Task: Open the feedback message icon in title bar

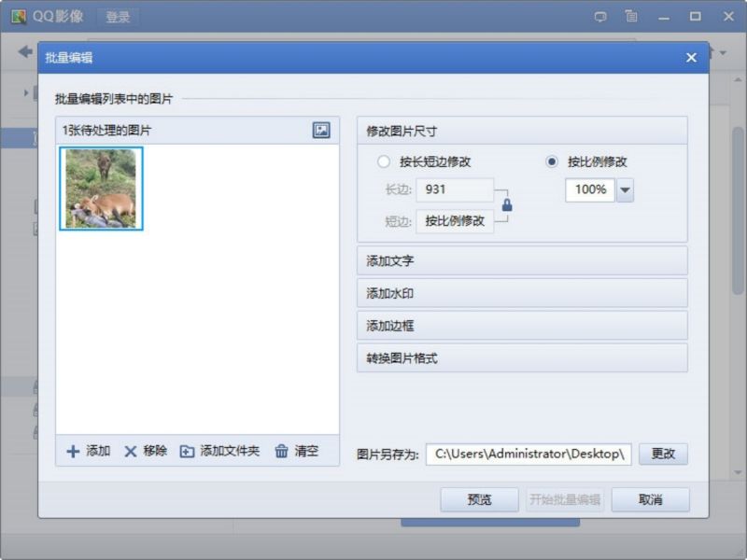Action: [600, 17]
